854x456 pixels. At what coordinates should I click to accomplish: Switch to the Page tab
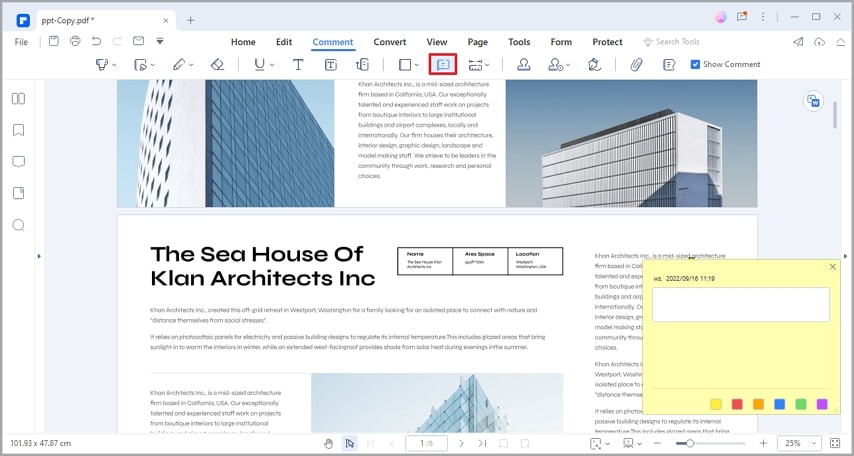pyautogui.click(x=478, y=42)
